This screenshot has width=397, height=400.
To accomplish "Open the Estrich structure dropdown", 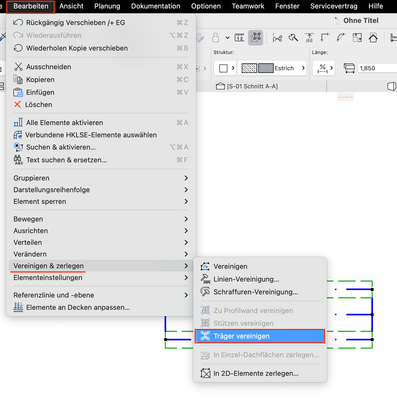I will [x=272, y=68].
